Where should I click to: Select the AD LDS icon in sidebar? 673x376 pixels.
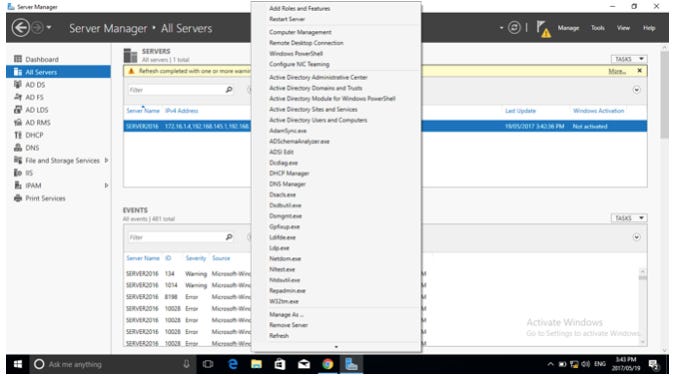18,110
